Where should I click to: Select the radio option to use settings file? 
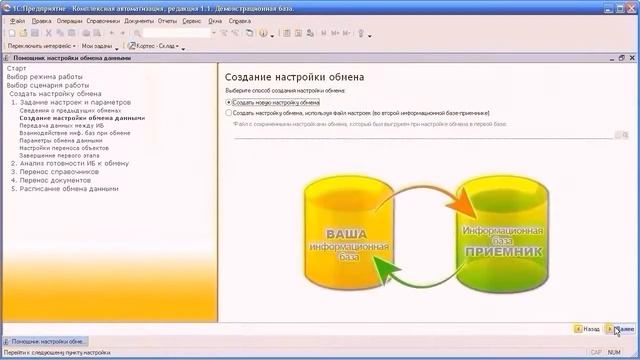229,113
